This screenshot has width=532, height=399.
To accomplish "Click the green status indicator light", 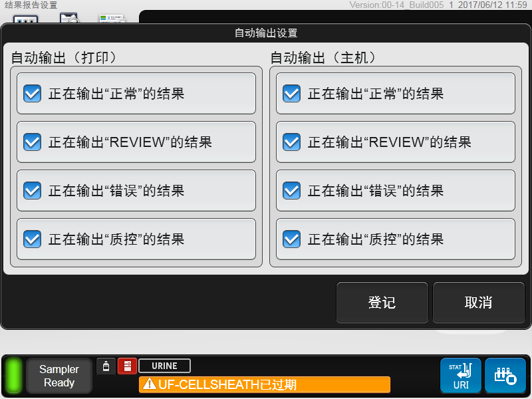I will 14,376.
